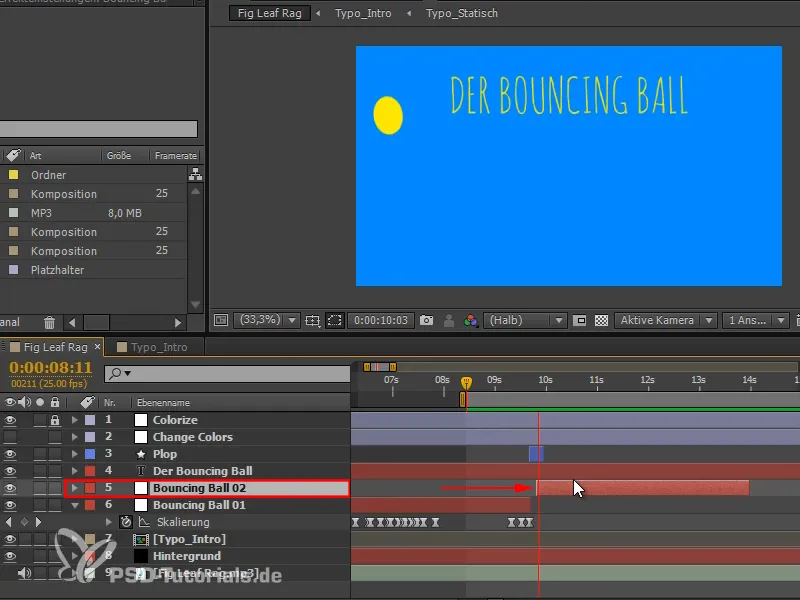800x600 pixels.
Task: Click the yellow label swatch of Ordner
Action: 13,174
